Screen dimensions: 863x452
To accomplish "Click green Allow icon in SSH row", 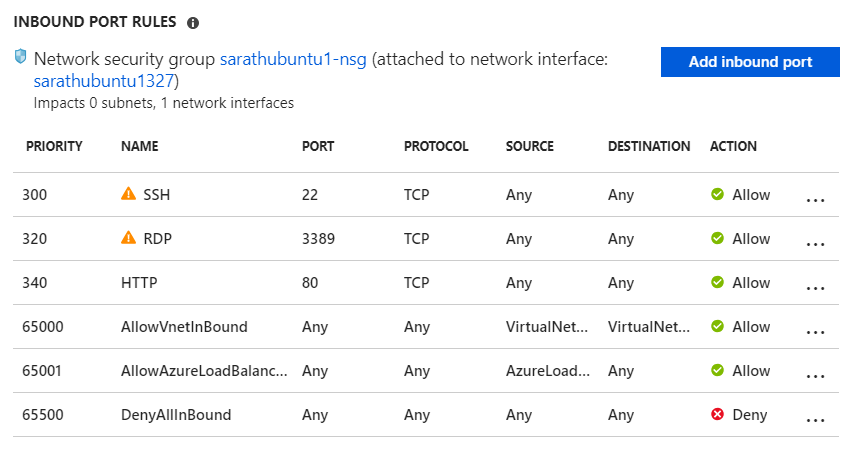I will [717, 194].
